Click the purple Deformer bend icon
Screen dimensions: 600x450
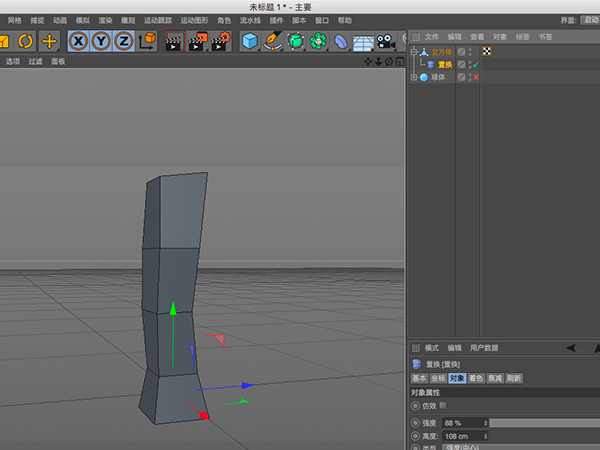pos(341,41)
